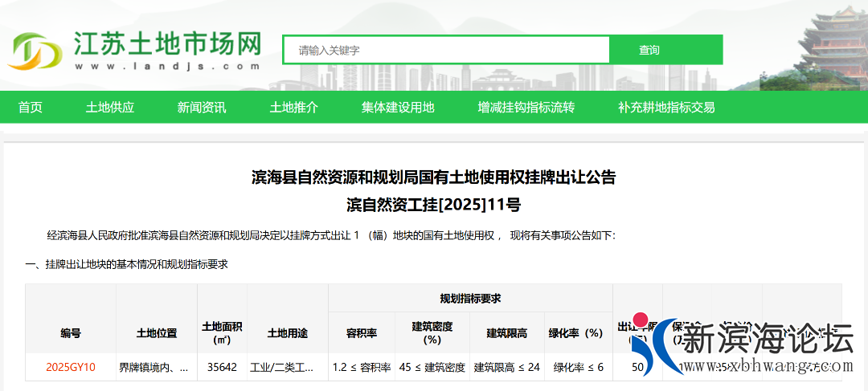
Task: Select 补充耕地指标交易 in the navigation bar
Action: tap(666, 108)
